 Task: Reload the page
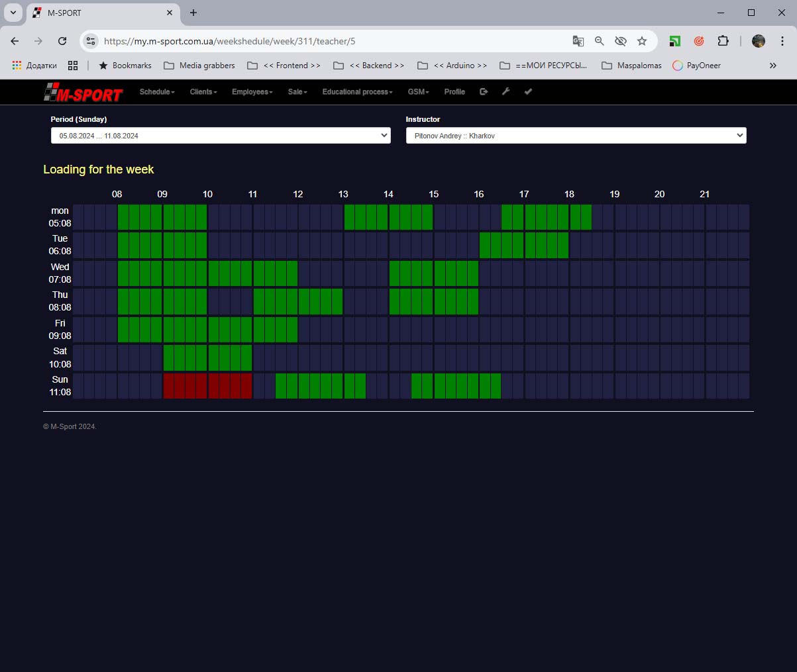[x=62, y=41]
